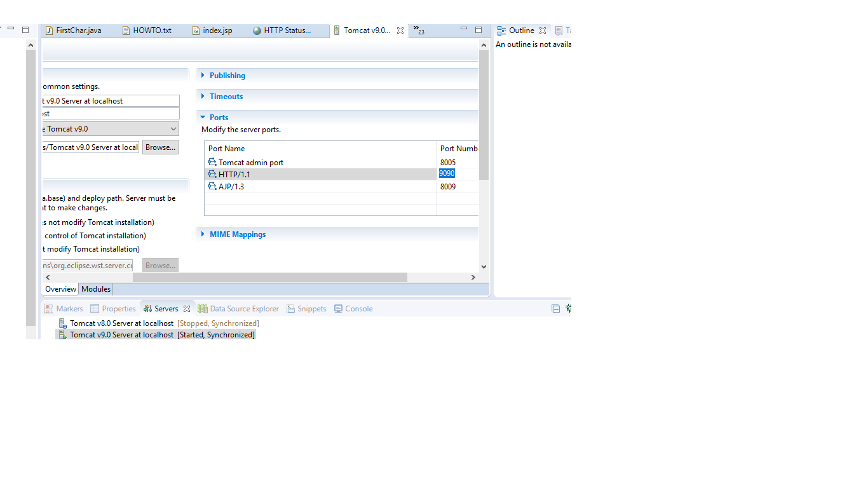Click the server name input field

(111, 101)
